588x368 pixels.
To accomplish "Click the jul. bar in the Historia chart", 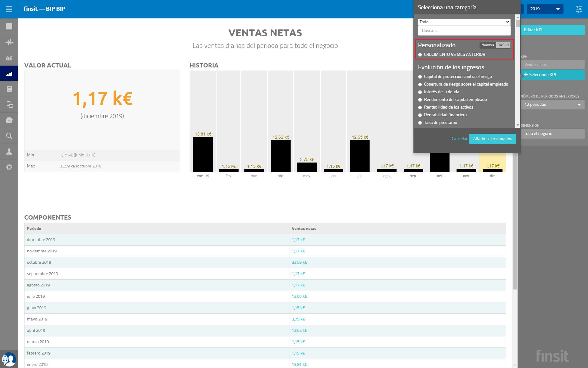I will (x=360, y=156).
